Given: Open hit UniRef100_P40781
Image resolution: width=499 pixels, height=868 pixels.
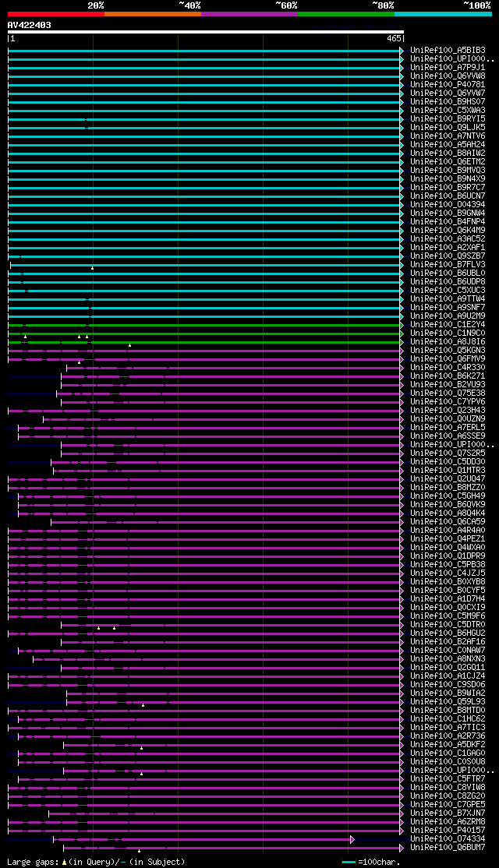Looking at the screenshot, I should point(448,85).
